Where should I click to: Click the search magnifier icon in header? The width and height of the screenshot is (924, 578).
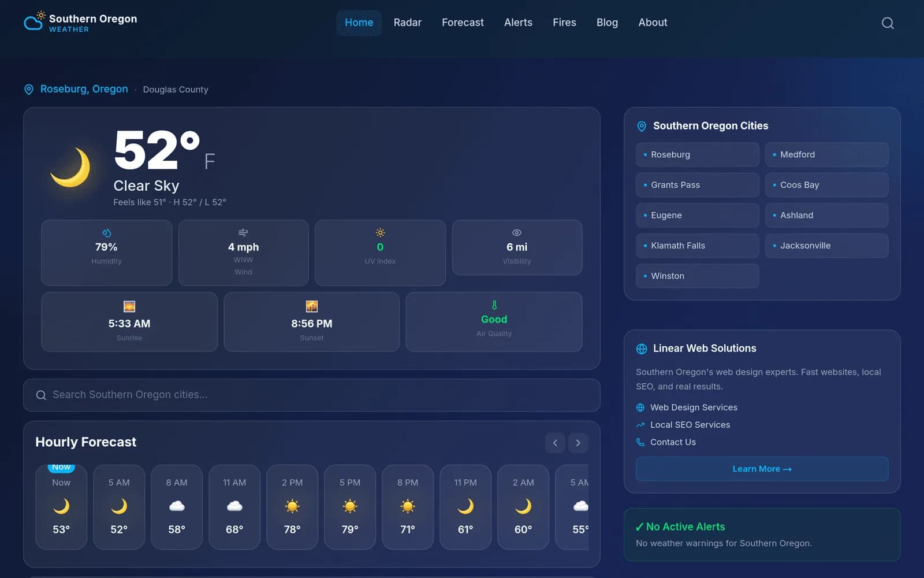(888, 23)
